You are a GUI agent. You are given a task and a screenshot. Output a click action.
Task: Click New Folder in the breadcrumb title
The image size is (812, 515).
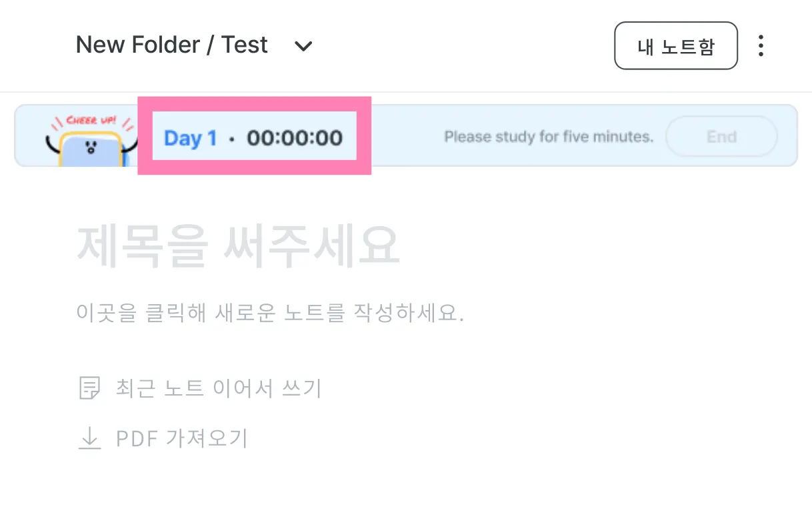[137, 45]
